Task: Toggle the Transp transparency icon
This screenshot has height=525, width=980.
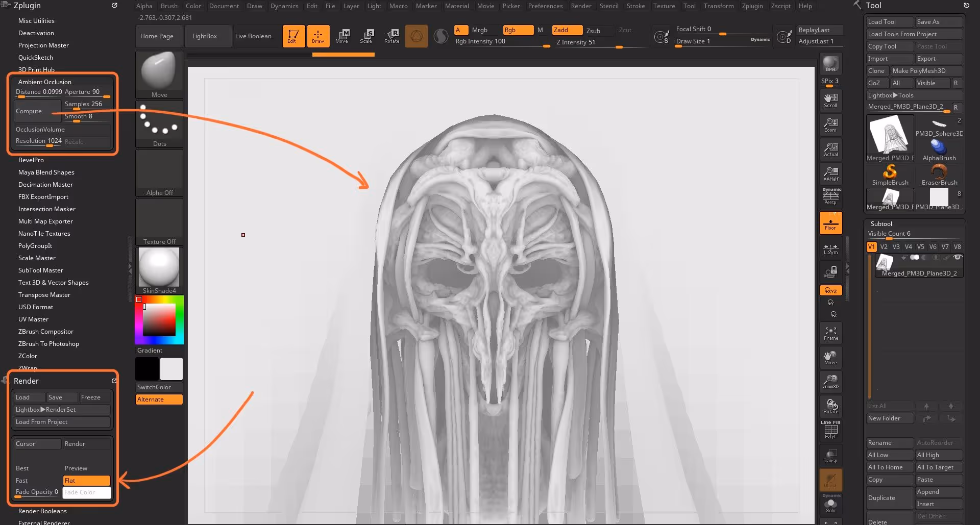Action: [x=830, y=456]
